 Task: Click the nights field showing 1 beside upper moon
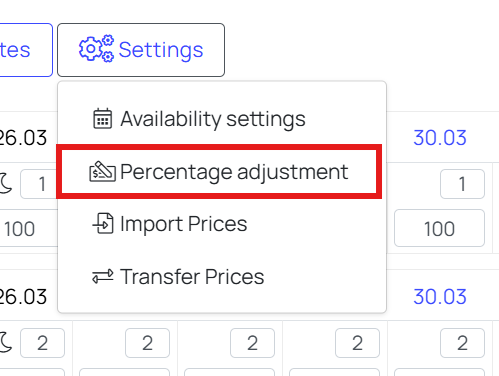click(x=39, y=184)
